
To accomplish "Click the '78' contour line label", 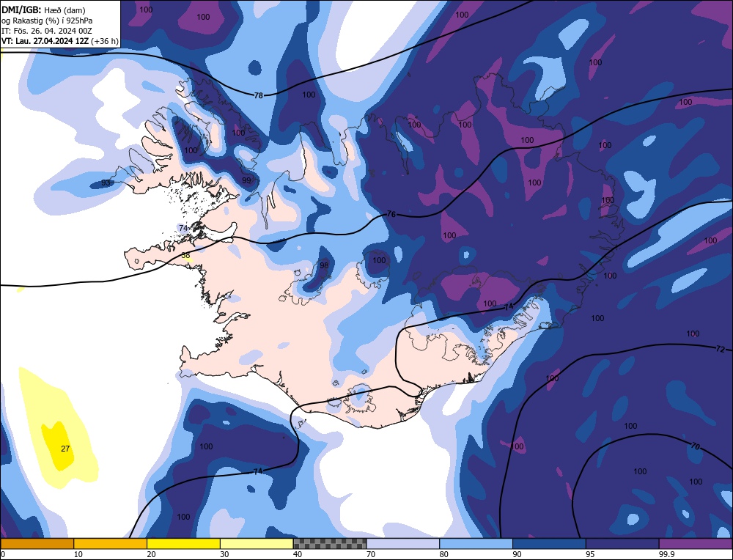I will (259, 95).
